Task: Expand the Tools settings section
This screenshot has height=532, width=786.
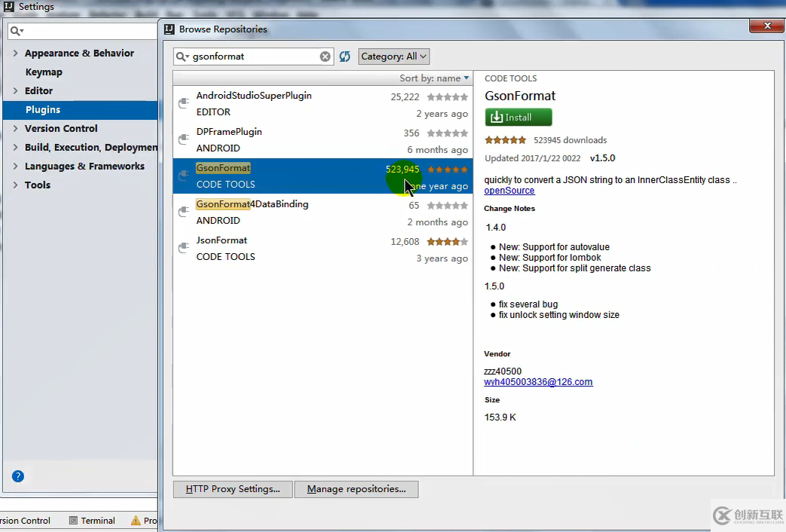Action: (15, 185)
